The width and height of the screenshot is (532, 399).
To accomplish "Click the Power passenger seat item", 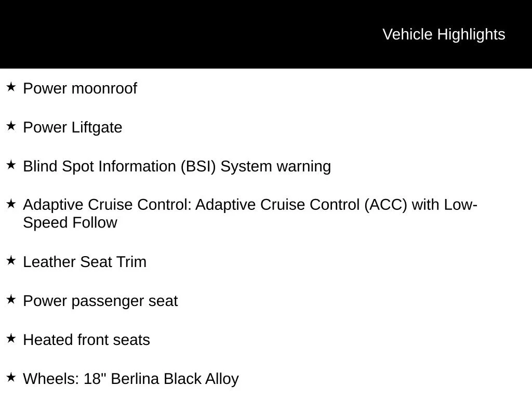I will [100, 301].
